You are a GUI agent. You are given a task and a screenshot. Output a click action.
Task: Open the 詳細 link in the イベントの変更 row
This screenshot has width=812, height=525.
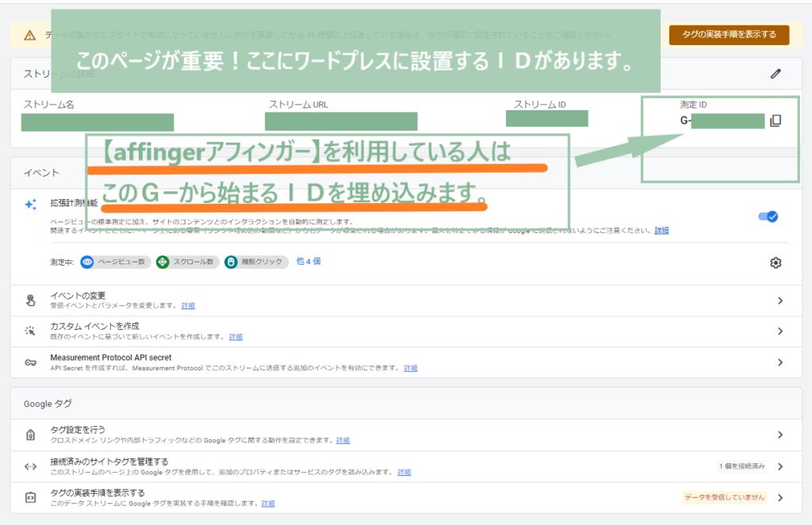(x=188, y=305)
